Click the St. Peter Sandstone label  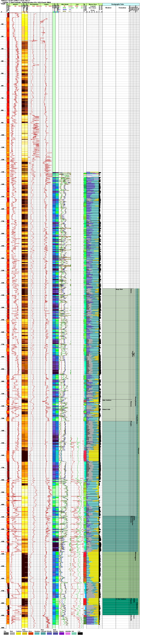[121, 599]
